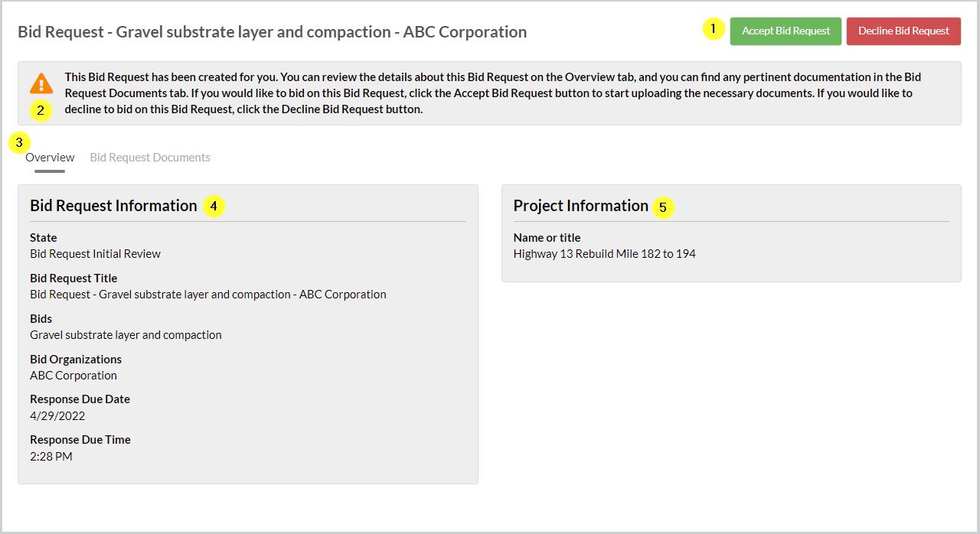
Task: Click the Project Information heading
Action: 581,205
